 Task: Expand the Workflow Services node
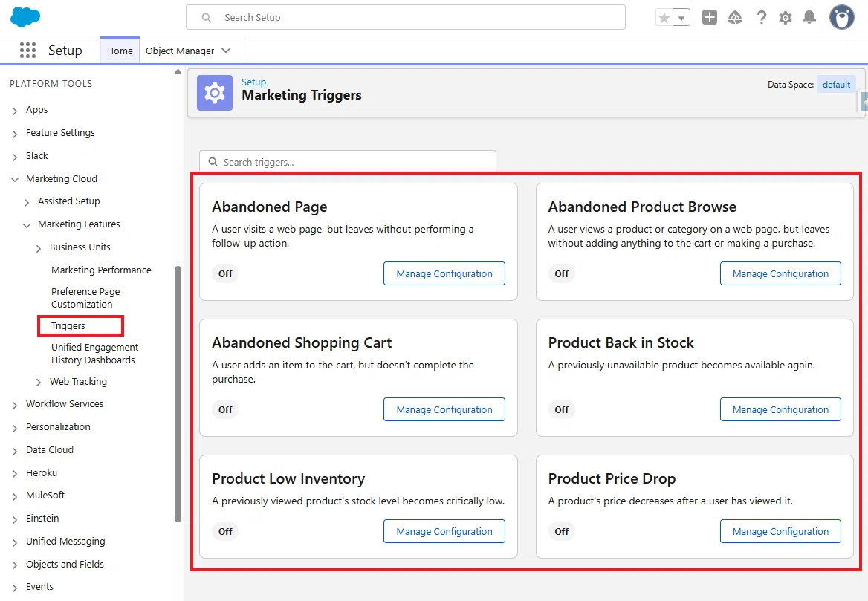pyautogui.click(x=15, y=405)
